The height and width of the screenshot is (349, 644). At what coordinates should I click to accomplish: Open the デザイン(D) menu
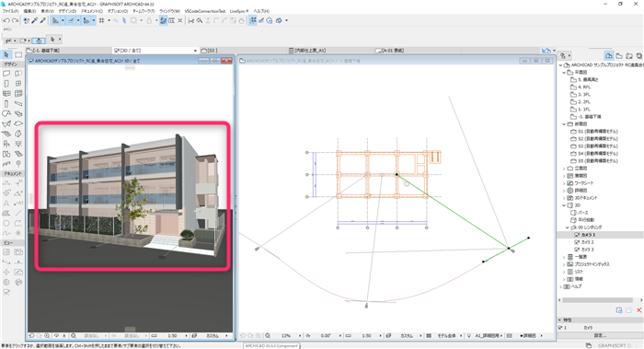pyautogui.click(x=67, y=11)
